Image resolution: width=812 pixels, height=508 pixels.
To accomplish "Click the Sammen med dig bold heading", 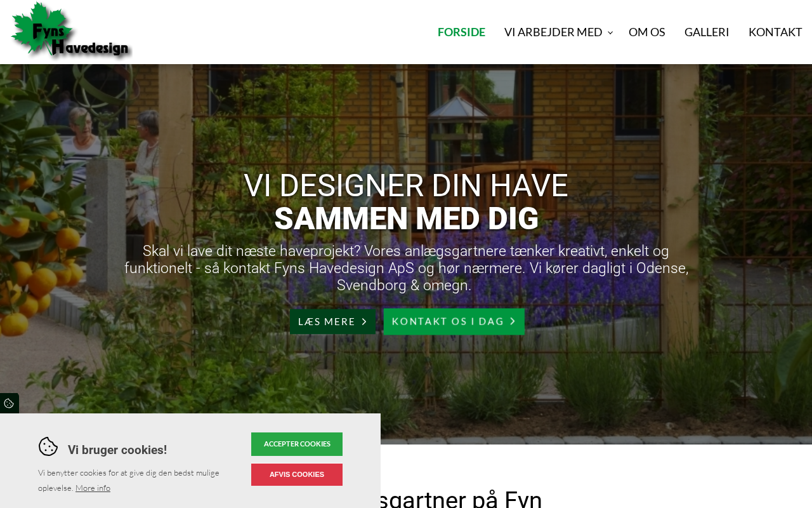I will 406,218.
